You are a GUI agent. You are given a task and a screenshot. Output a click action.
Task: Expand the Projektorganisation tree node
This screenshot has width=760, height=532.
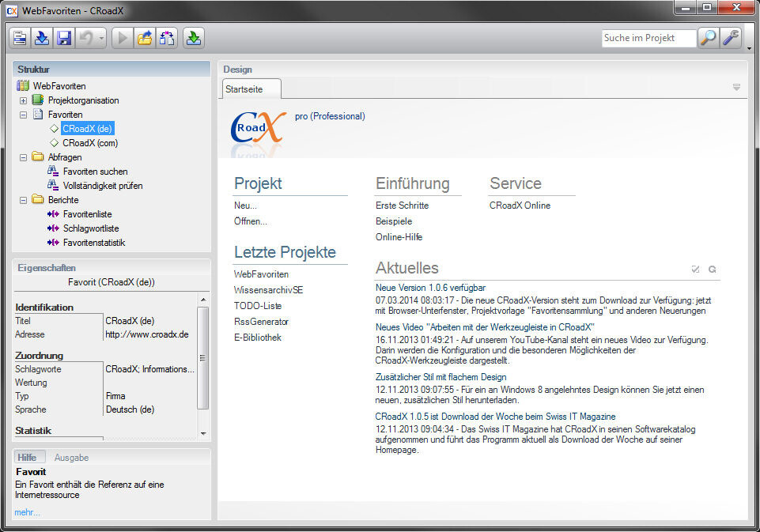click(x=23, y=100)
